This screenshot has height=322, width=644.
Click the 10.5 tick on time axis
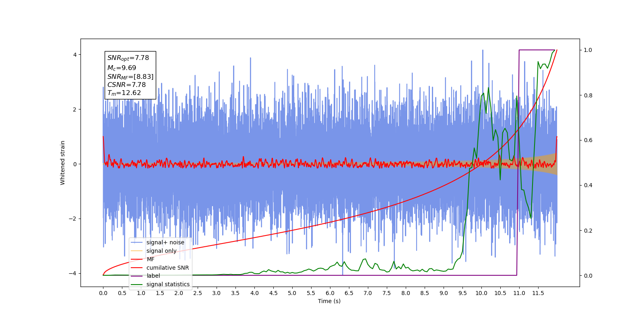point(500,293)
